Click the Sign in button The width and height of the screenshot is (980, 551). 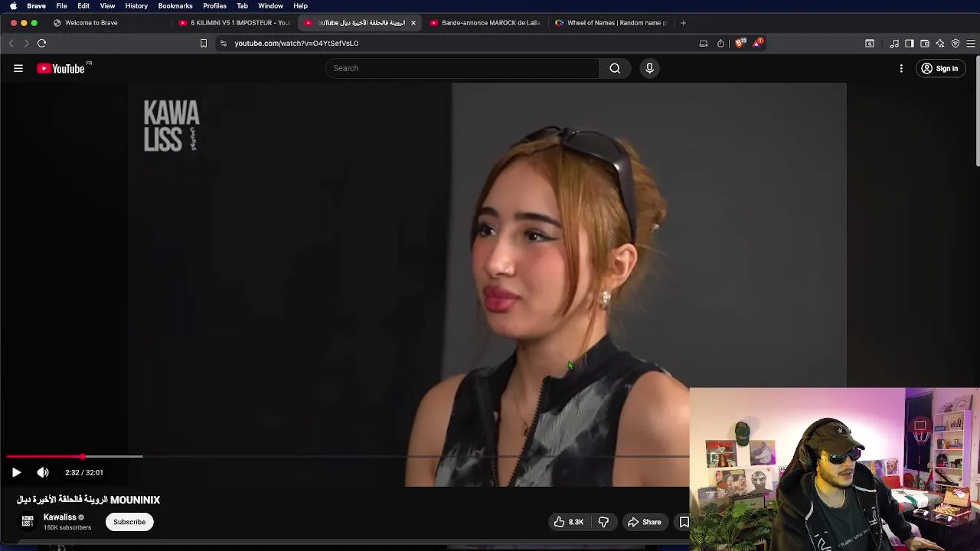tap(940, 69)
